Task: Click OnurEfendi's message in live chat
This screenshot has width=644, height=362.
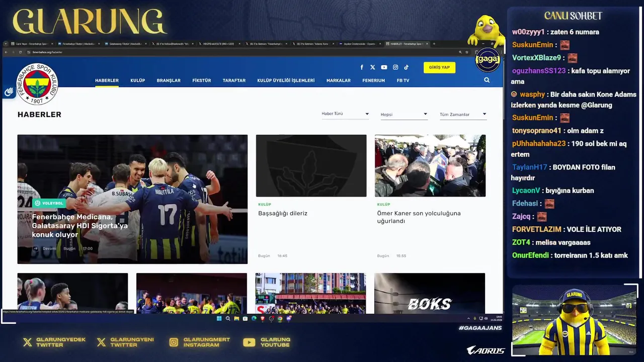Action: pyautogui.click(x=570, y=255)
